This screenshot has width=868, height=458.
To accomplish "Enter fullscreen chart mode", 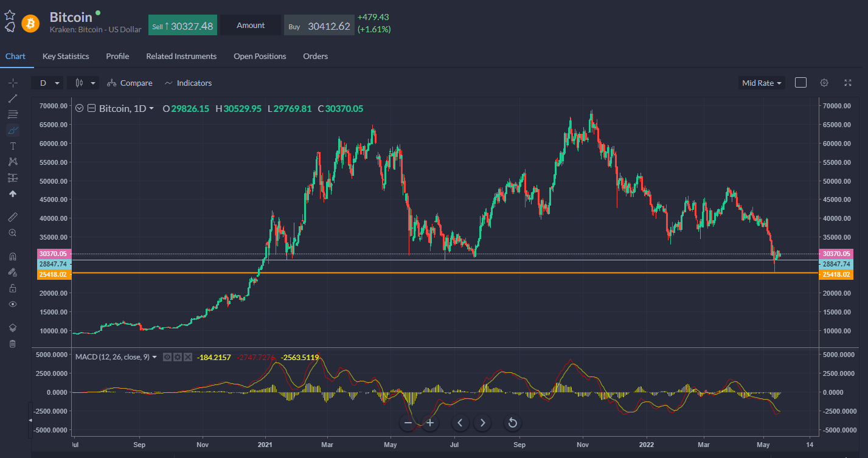I will (848, 83).
